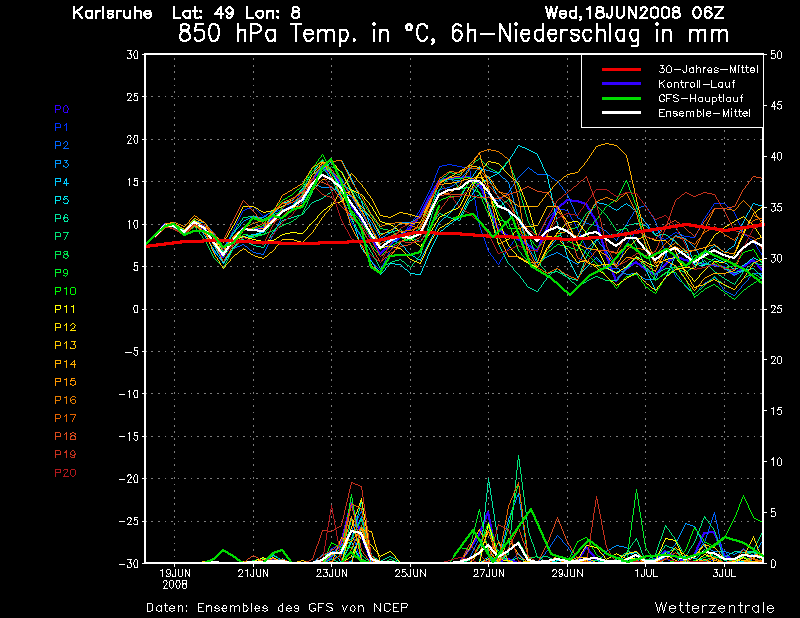Select the P5 ensemble member label
The width and height of the screenshot is (800, 618).
coord(61,200)
